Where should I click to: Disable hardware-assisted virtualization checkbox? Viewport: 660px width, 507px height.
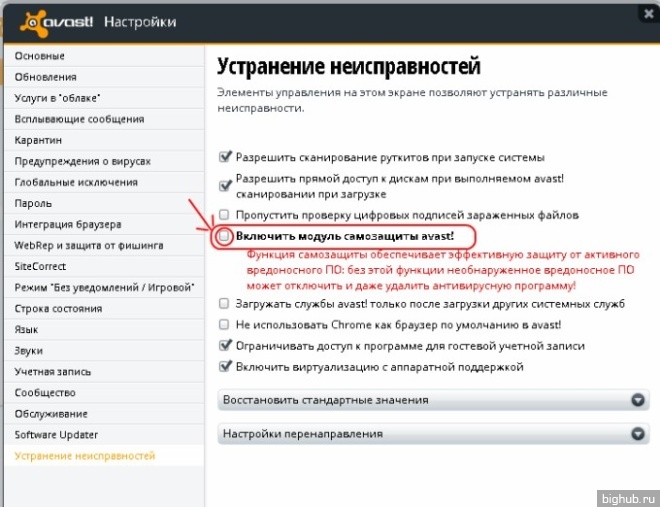pyautogui.click(x=226, y=367)
